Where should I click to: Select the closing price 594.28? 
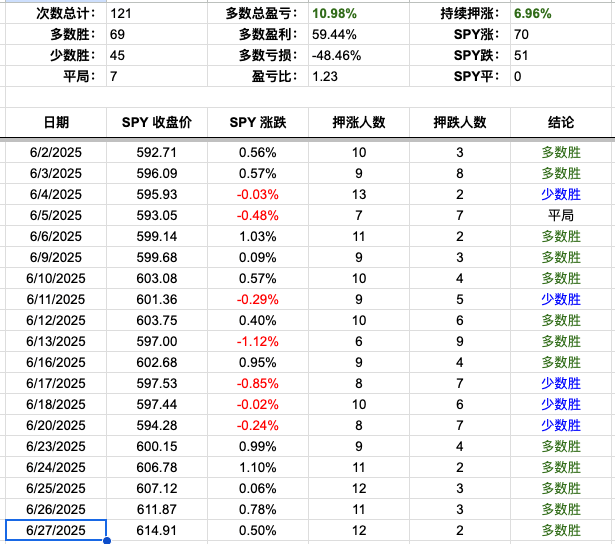point(157,426)
